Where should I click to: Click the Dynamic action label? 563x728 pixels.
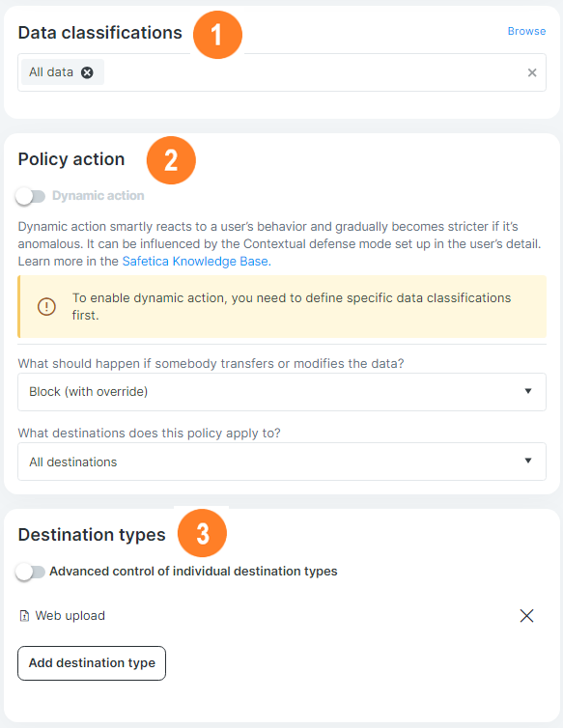click(x=98, y=195)
